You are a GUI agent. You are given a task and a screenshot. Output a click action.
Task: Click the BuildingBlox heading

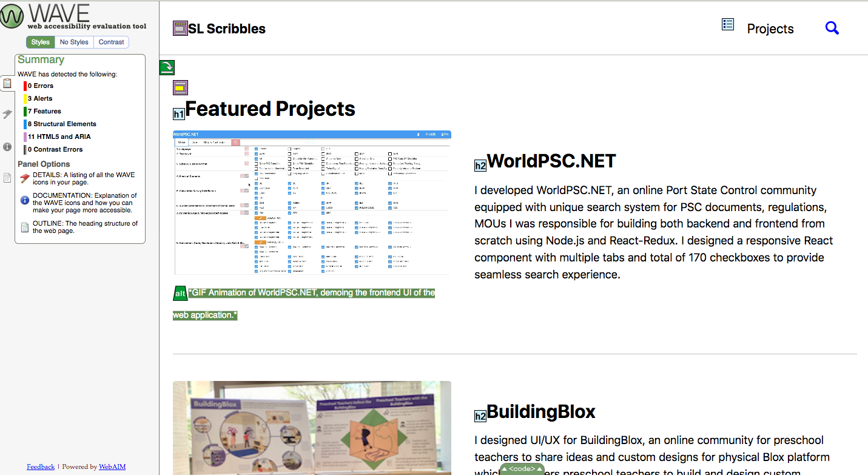coord(541,412)
